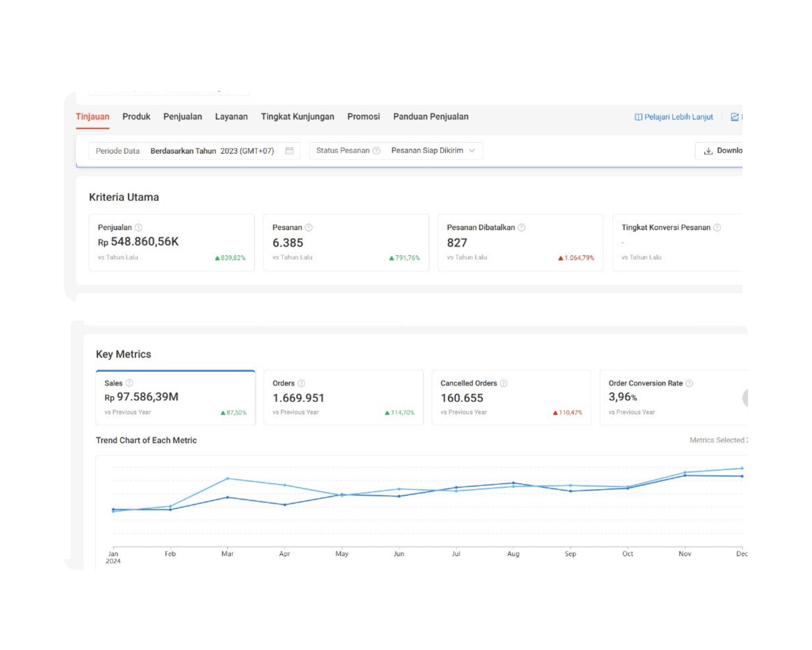Screen dimensions: 812x650
Task: Click the help icon next to Order Conversion Rate
Action: click(689, 384)
